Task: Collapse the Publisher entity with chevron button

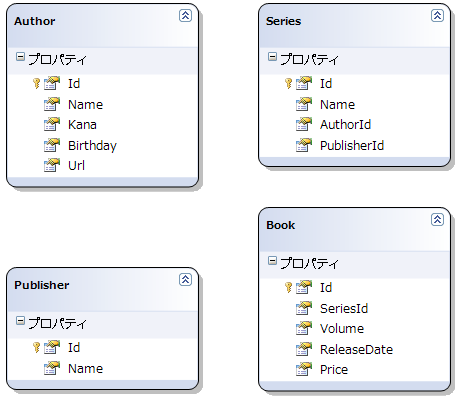Action: [185, 279]
